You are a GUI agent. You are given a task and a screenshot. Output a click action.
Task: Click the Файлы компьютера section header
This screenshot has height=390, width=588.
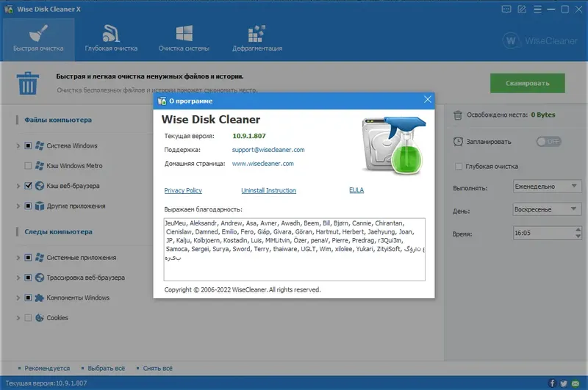pos(58,120)
